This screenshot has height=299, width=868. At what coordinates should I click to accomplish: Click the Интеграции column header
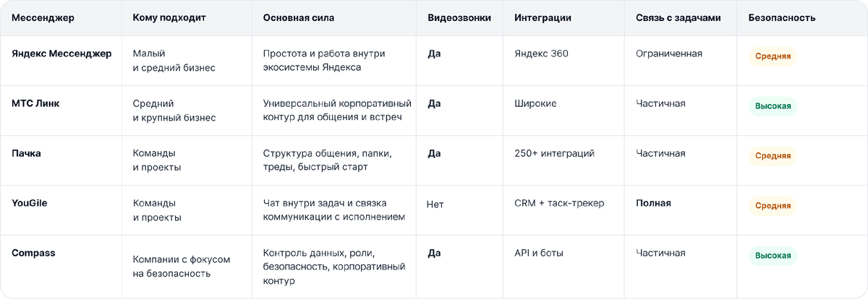[x=542, y=18]
